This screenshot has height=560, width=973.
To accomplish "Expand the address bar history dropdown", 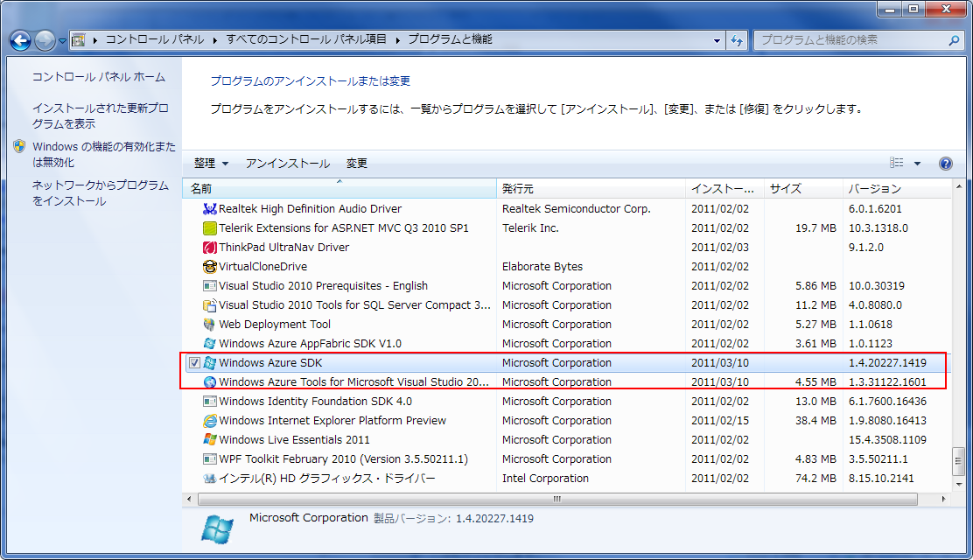I will pos(717,40).
